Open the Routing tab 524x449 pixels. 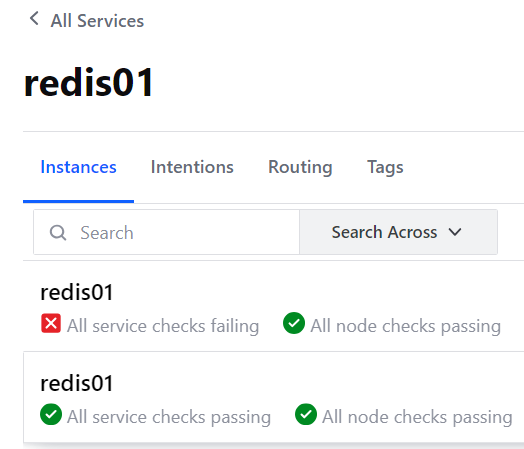coord(300,167)
